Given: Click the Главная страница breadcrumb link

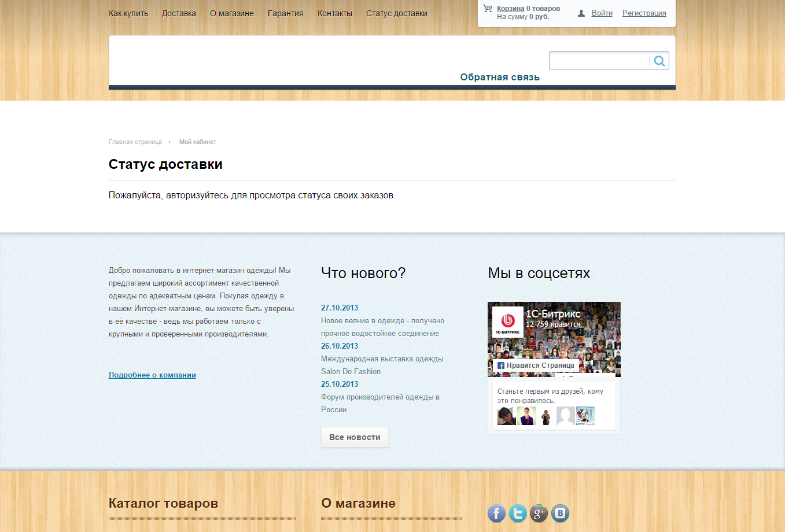Looking at the screenshot, I should click(135, 141).
